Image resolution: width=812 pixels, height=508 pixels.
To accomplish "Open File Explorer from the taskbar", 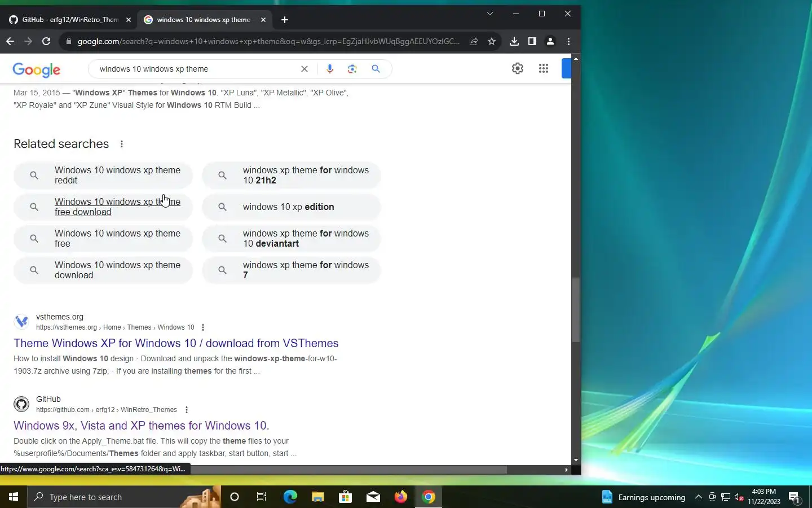I will pos(318,497).
